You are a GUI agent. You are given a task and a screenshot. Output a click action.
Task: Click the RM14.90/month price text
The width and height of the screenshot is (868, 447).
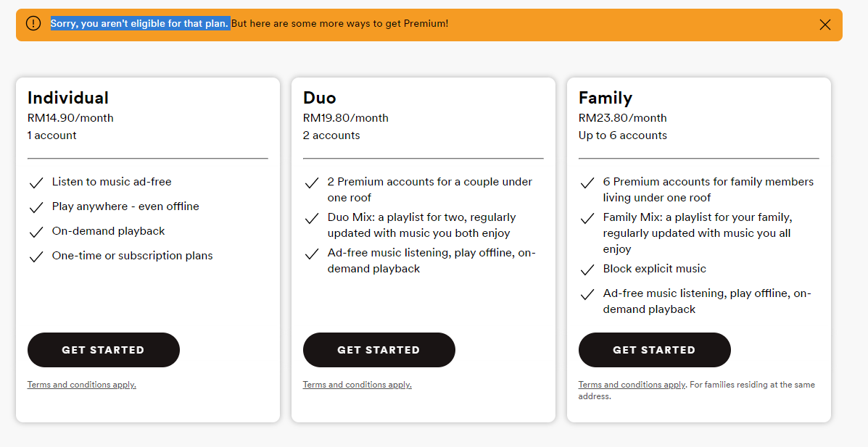(x=70, y=118)
